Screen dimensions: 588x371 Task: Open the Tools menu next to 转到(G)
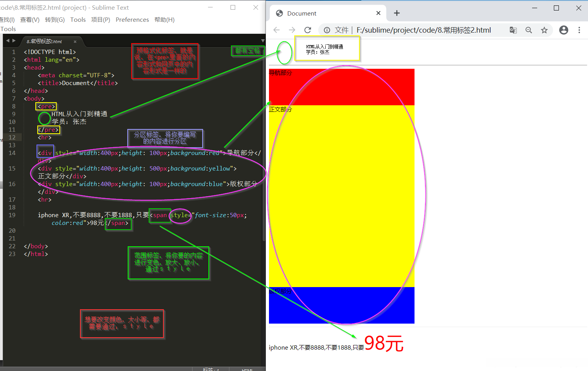pyautogui.click(x=78, y=19)
